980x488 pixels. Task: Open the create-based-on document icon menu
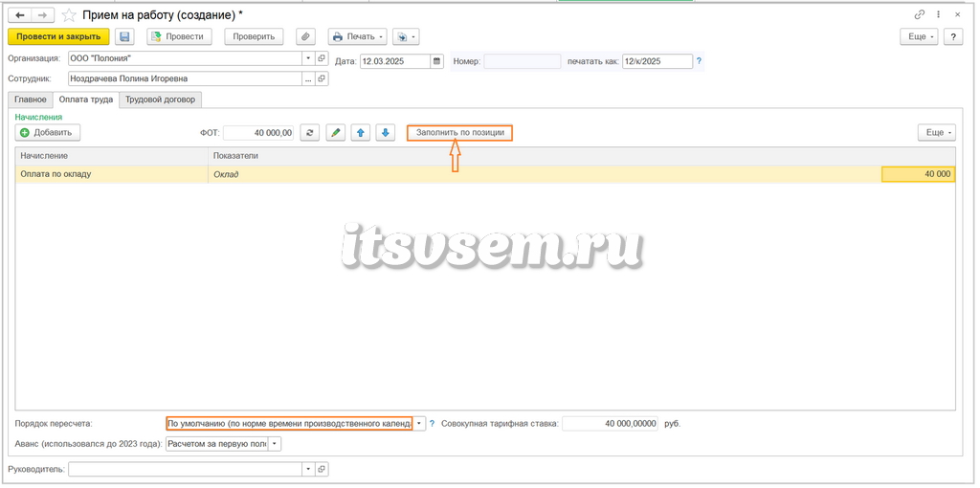point(406,37)
